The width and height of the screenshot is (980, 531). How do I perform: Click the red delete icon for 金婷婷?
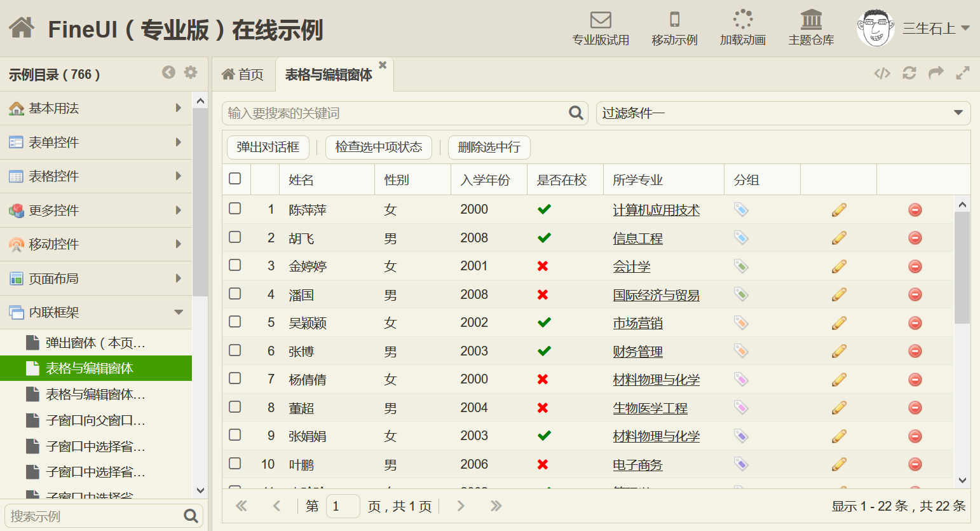pyautogui.click(x=915, y=266)
